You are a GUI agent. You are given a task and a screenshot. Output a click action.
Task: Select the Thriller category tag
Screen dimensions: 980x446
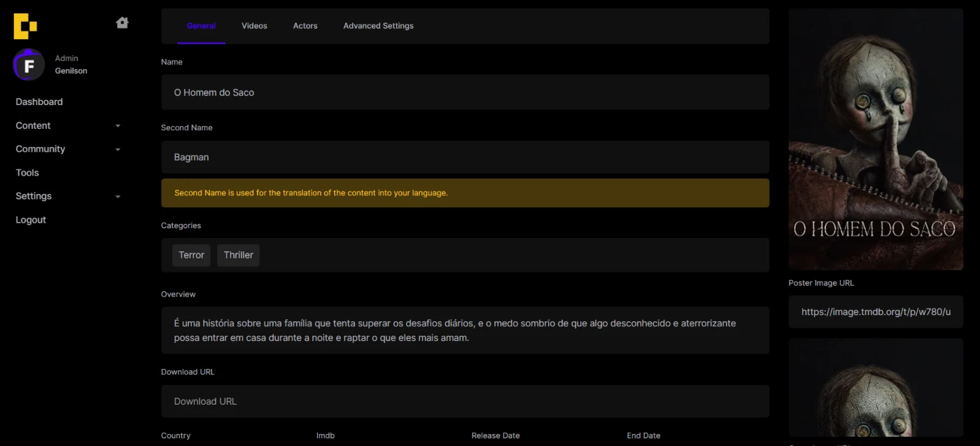click(x=238, y=255)
